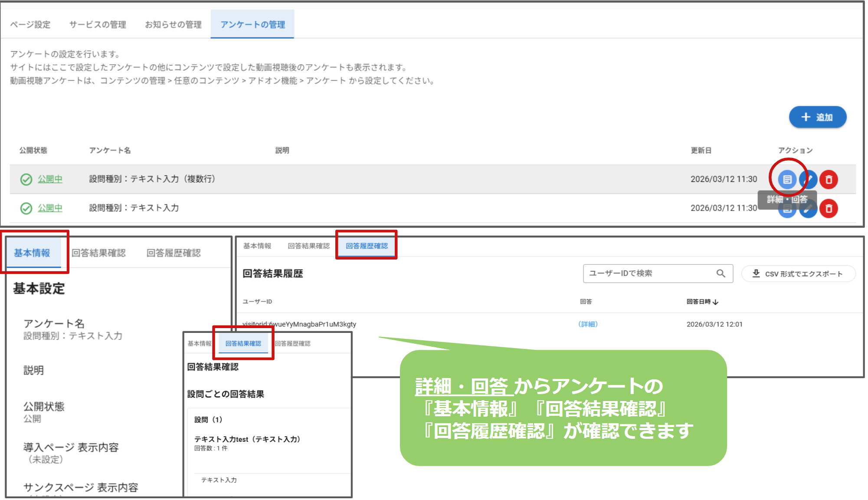868x500 pixels.
Task: Switch to the サービスの管理 tab
Action: 98,25
